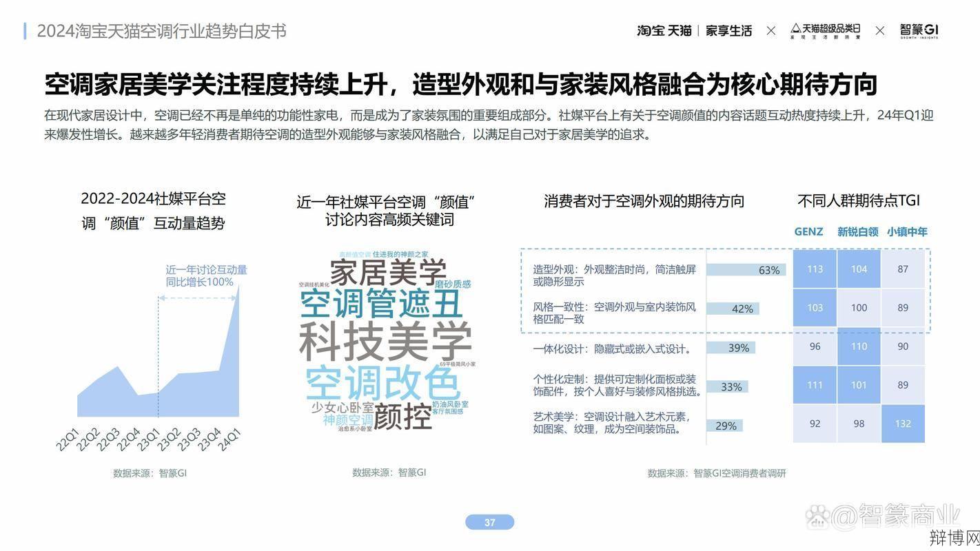Click the TGI cell 110
980x551 pixels.
pyautogui.click(x=859, y=346)
